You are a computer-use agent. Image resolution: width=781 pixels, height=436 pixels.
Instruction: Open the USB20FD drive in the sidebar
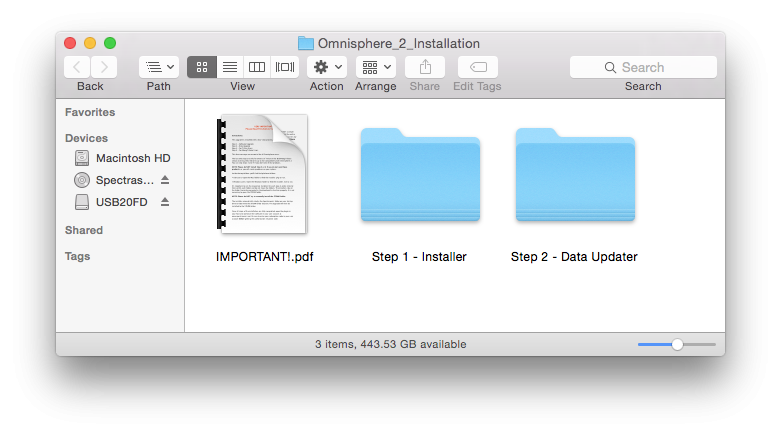[x=122, y=202]
